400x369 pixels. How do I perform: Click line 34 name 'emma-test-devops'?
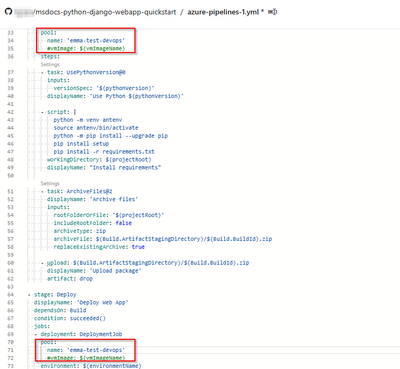[86, 41]
